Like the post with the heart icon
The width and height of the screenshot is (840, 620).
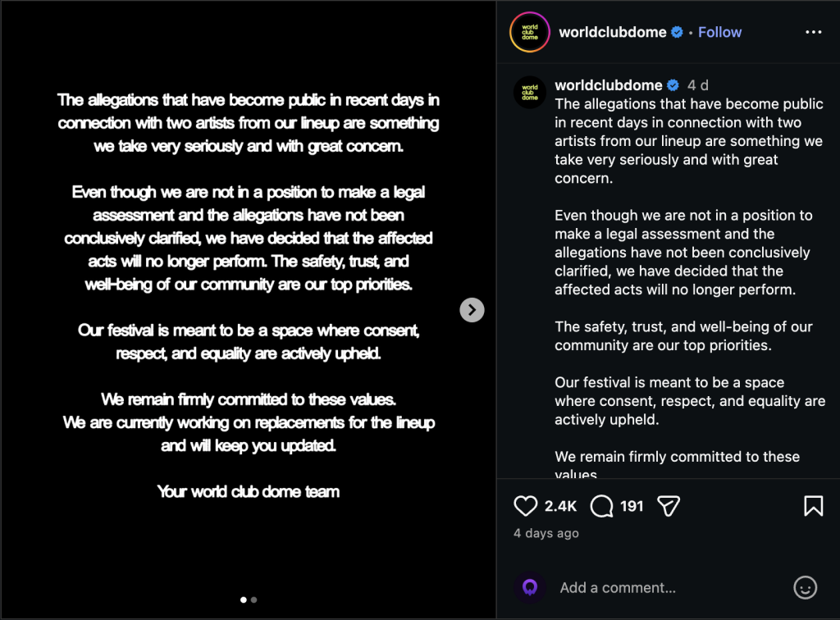(525, 506)
